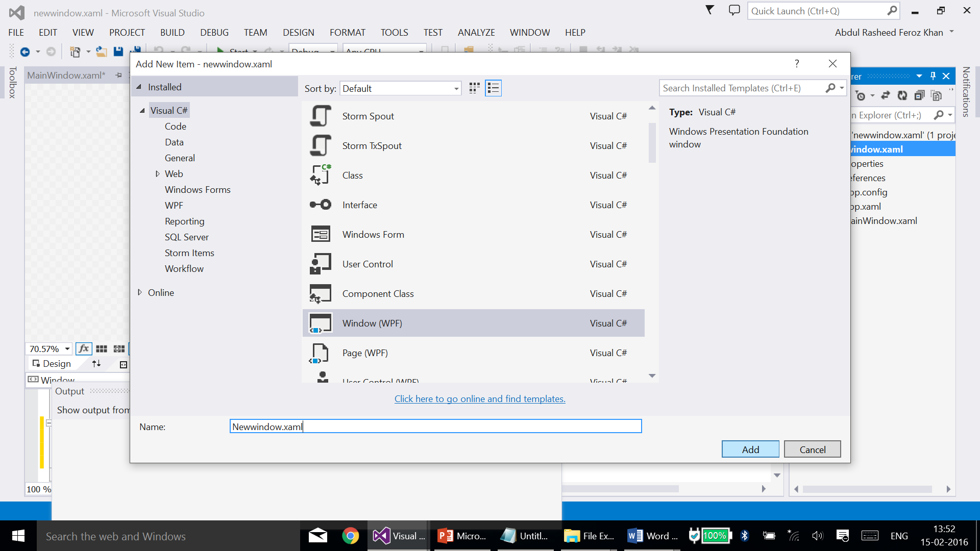Switch to small icons view
This screenshot has height=551, width=980.
(x=474, y=88)
